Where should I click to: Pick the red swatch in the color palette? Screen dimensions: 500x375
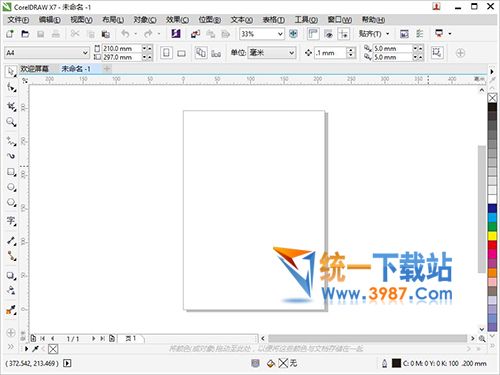pyautogui.click(x=492, y=245)
